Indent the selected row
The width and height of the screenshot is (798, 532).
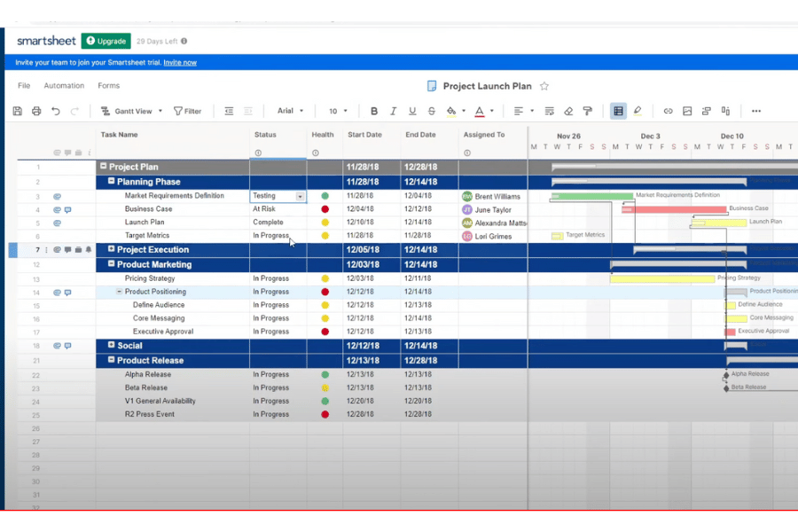[x=248, y=111]
